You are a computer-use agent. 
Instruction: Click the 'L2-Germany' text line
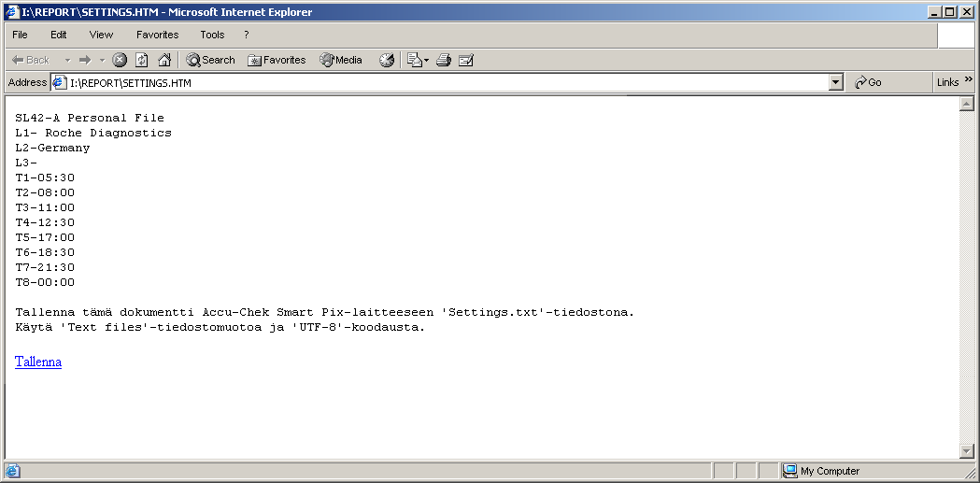(x=52, y=149)
